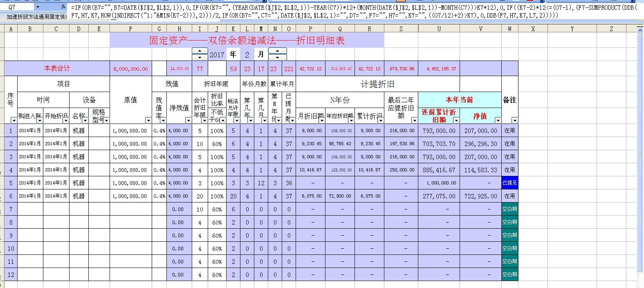Open the 已提月数 filter dropdown
Screen dimensions: 644x288
[292, 120]
